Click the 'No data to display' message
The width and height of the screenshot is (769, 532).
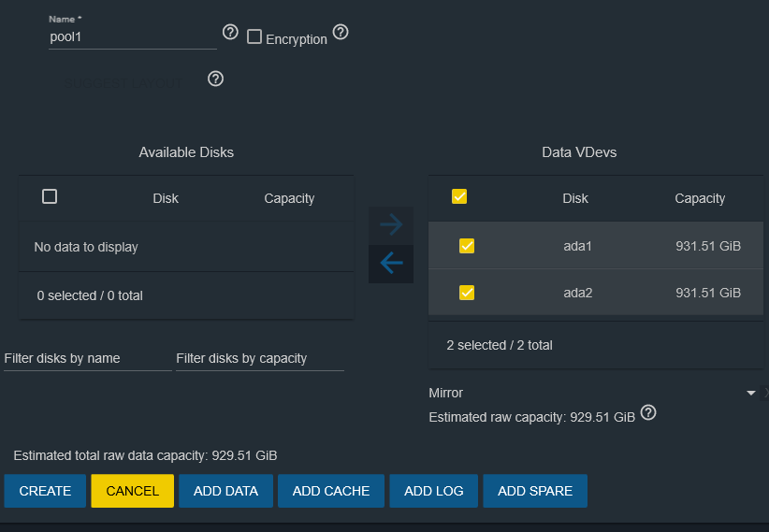(86, 247)
